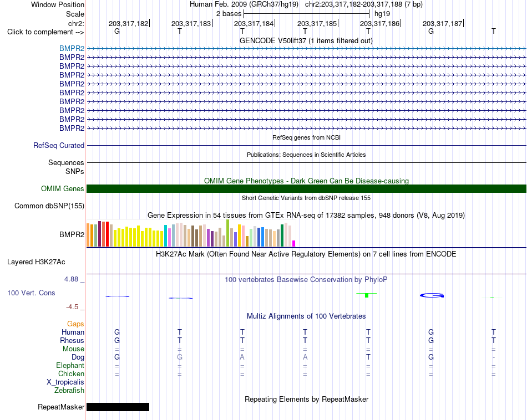Click the 203,317,186 position label
527x420 pixels.
[x=380, y=23]
